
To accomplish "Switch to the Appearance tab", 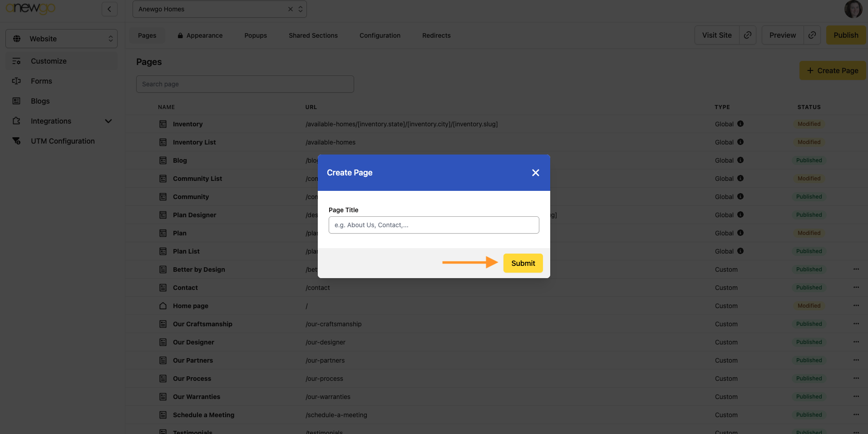I will click(x=200, y=35).
